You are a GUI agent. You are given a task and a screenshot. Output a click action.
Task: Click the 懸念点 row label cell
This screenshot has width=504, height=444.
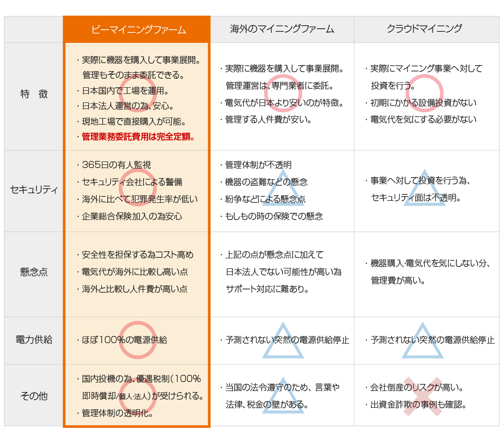click(x=34, y=270)
